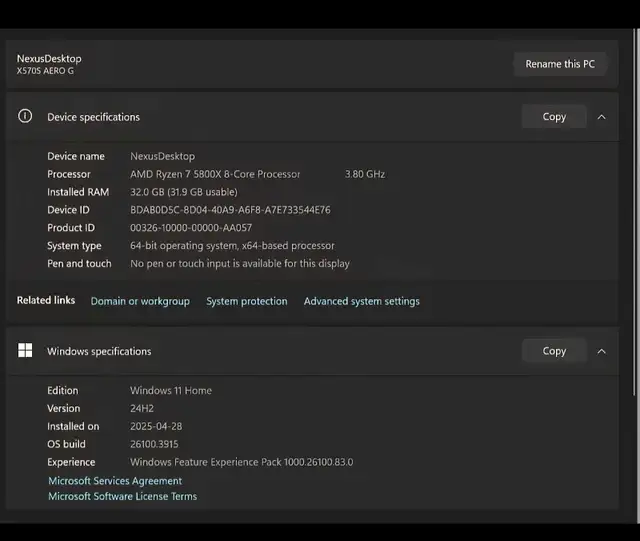Click the System type label
This screenshot has width=640, height=541.
(74, 246)
